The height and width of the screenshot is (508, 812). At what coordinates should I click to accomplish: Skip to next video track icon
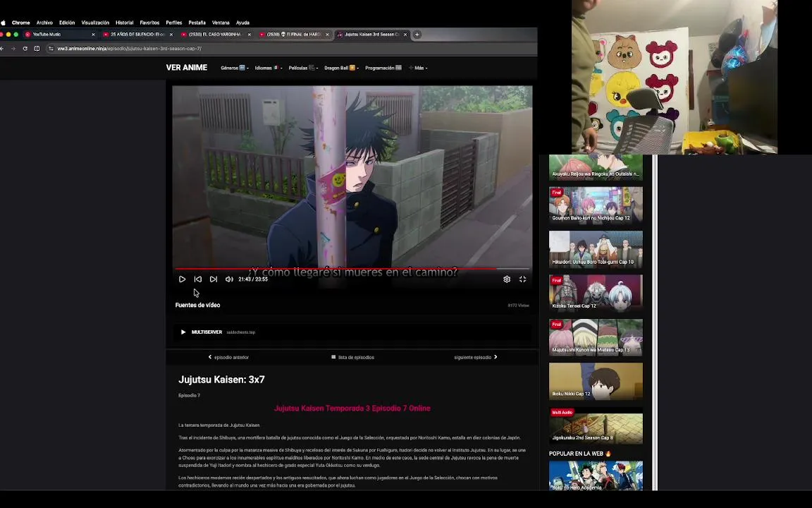[x=214, y=279]
